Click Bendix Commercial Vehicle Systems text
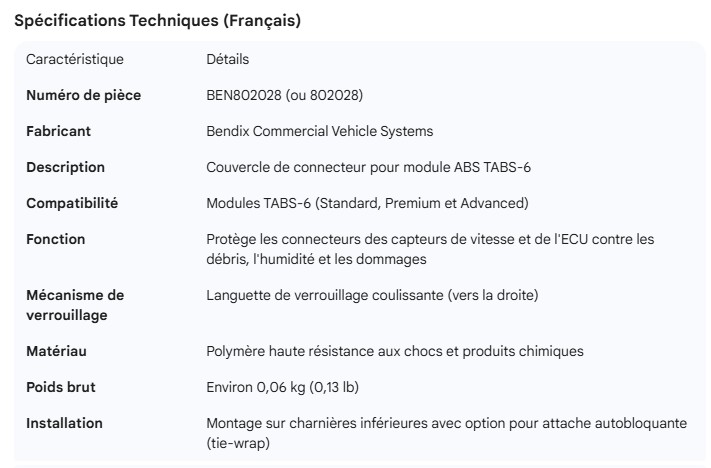The height and width of the screenshot is (468, 711). tap(319, 131)
